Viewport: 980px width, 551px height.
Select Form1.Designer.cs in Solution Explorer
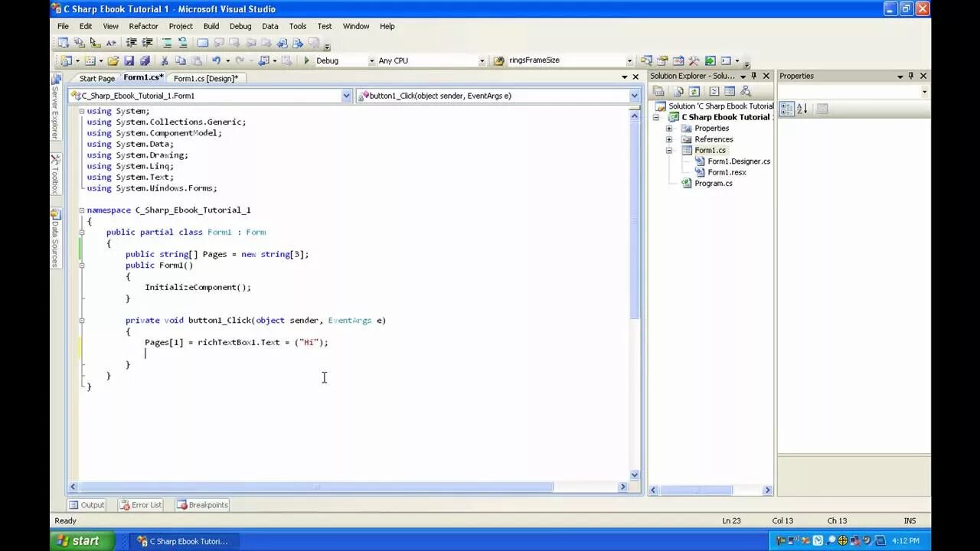(738, 161)
